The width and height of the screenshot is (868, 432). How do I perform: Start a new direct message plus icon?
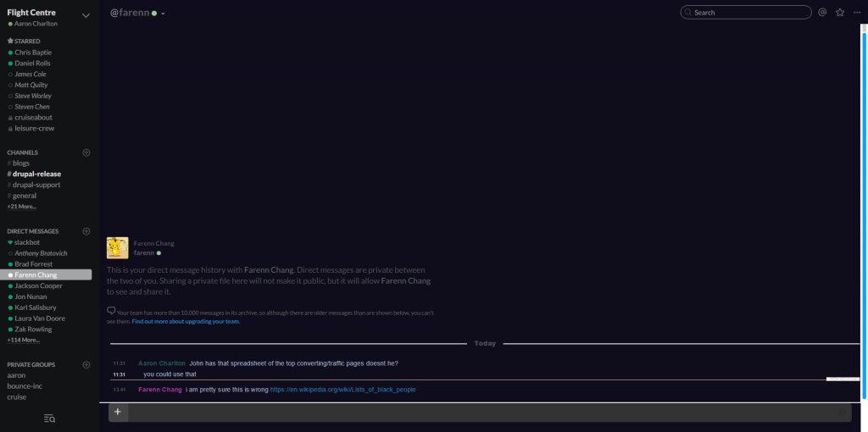[x=86, y=231]
